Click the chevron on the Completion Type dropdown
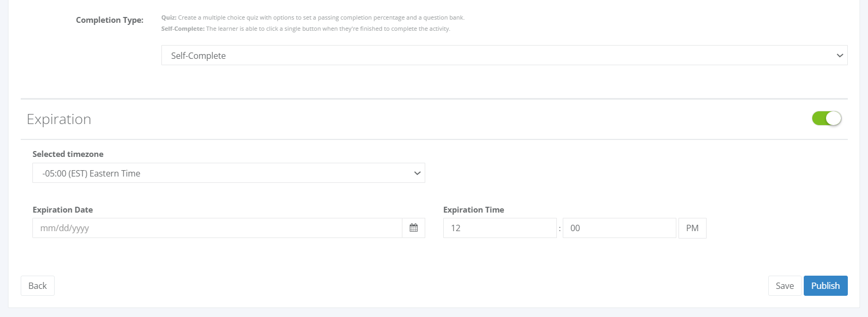The height and width of the screenshot is (317, 868). coord(839,55)
